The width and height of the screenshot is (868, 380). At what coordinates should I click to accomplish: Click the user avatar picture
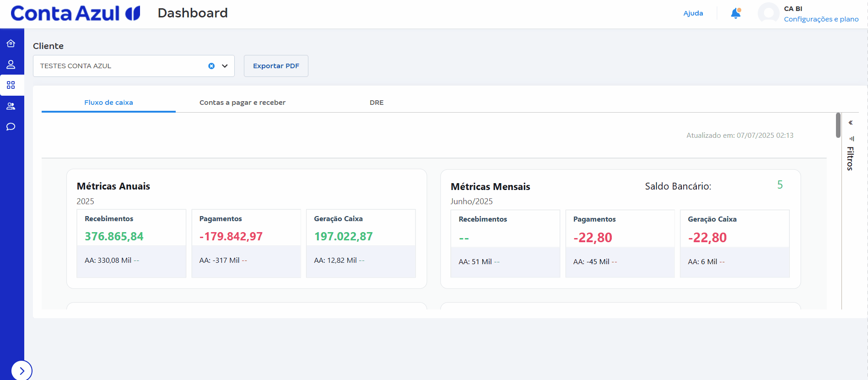coord(769,13)
